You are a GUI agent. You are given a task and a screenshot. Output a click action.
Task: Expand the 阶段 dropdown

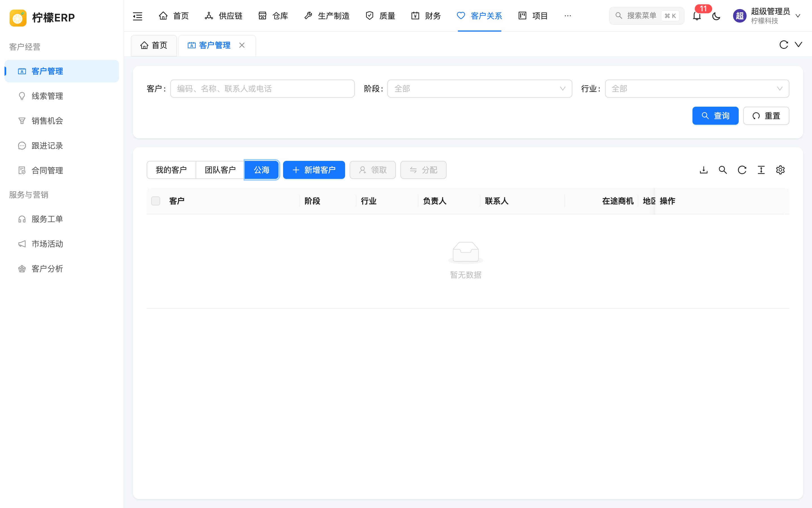(480, 89)
